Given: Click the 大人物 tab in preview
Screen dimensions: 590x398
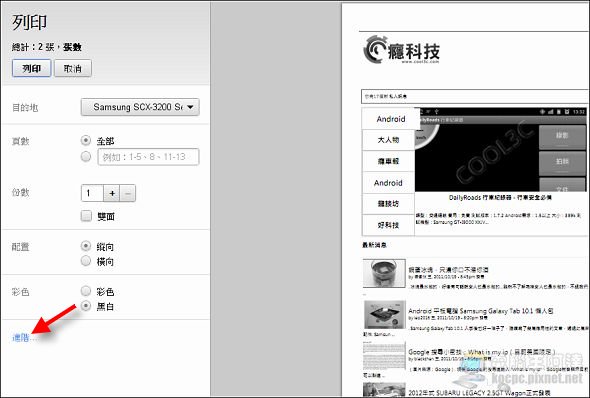Looking at the screenshot, I should point(388,140).
